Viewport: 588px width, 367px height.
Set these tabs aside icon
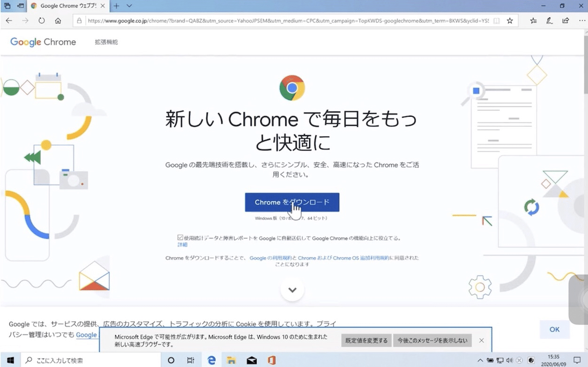20,6
